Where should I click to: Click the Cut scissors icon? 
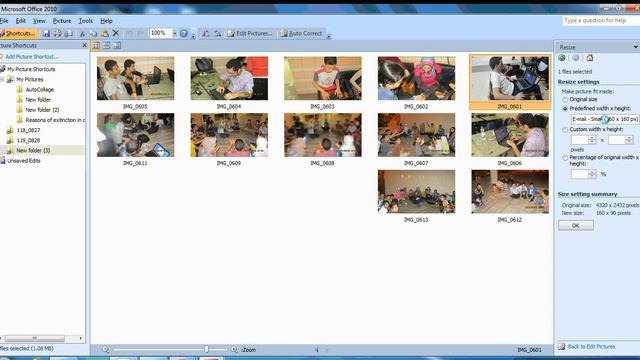click(82, 33)
